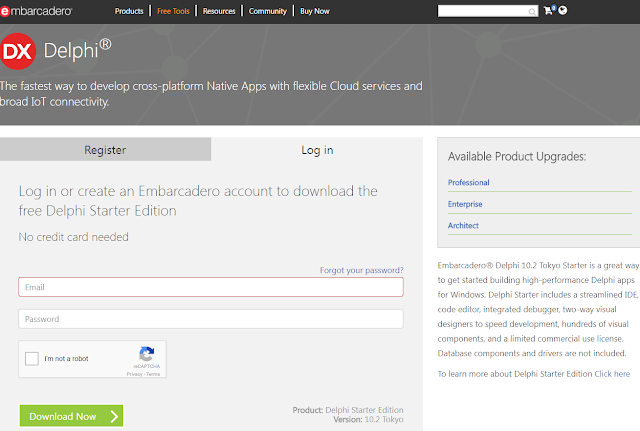640x431 pixels.
Task: Click the Product: Delphi Starter Edition text
Action: [348, 410]
